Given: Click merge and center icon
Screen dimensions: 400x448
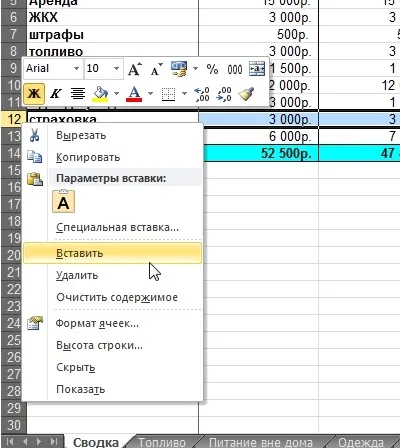Looking at the screenshot, I should (x=257, y=69).
